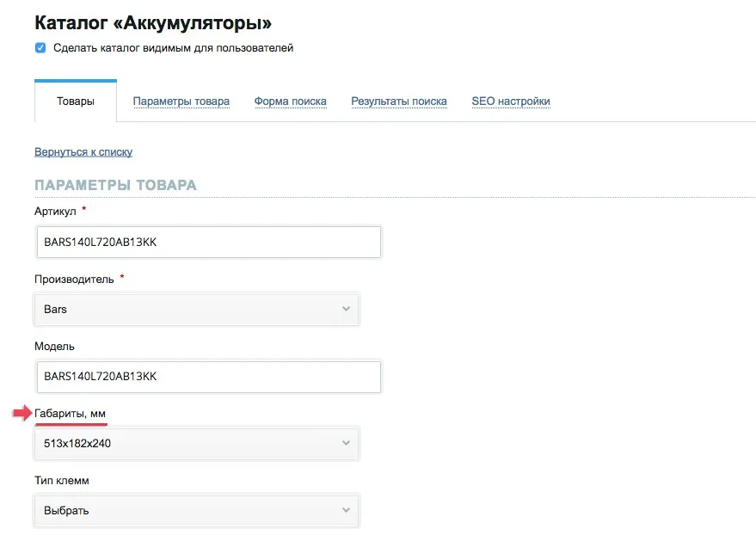This screenshot has width=756, height=535.
Task: Click the required asterisk next to Артикул
Action: 83,208
